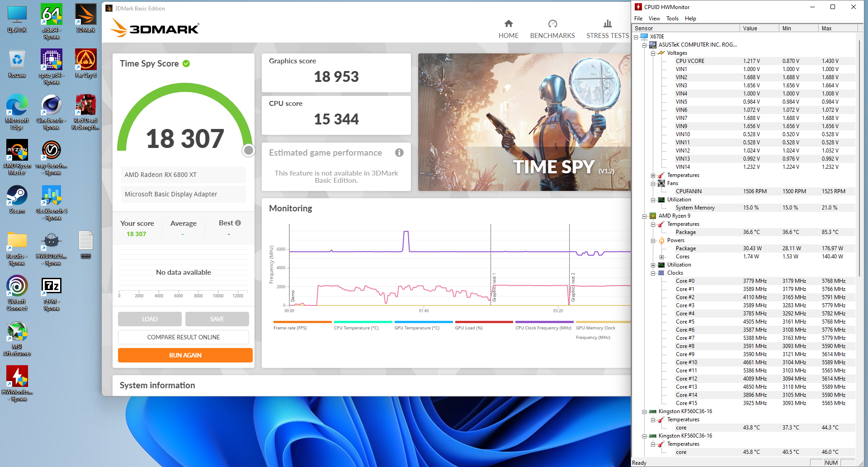This screenshot has width=868, height=467.
Task: Expand the Temperatures node under ASUSTeK
Action: point(653,176)
